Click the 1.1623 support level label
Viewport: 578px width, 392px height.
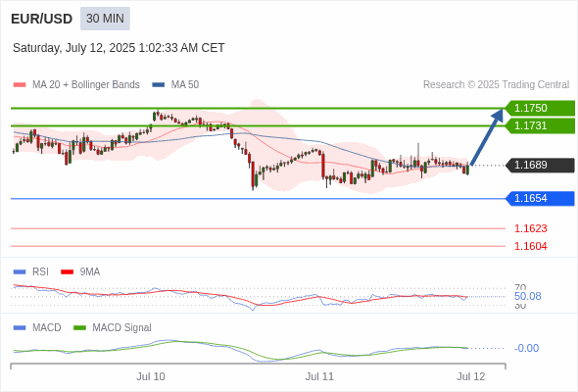point(530,228)
